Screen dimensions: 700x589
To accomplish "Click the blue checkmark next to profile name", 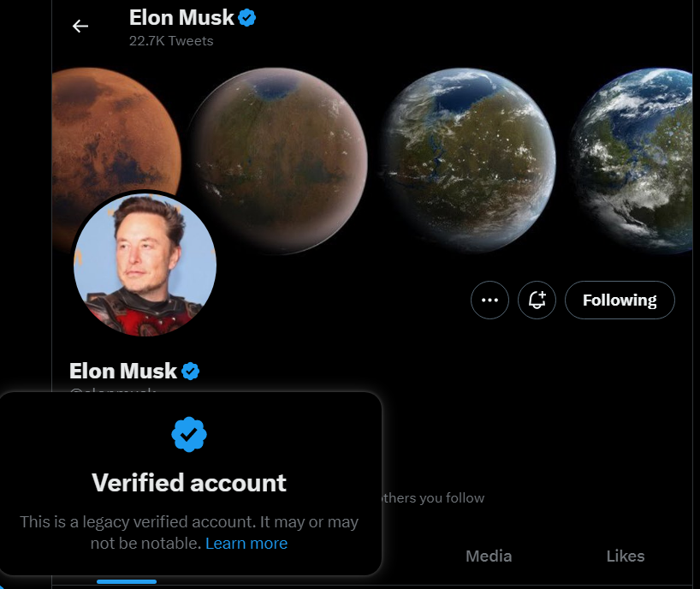I will (x=191, y=371).
